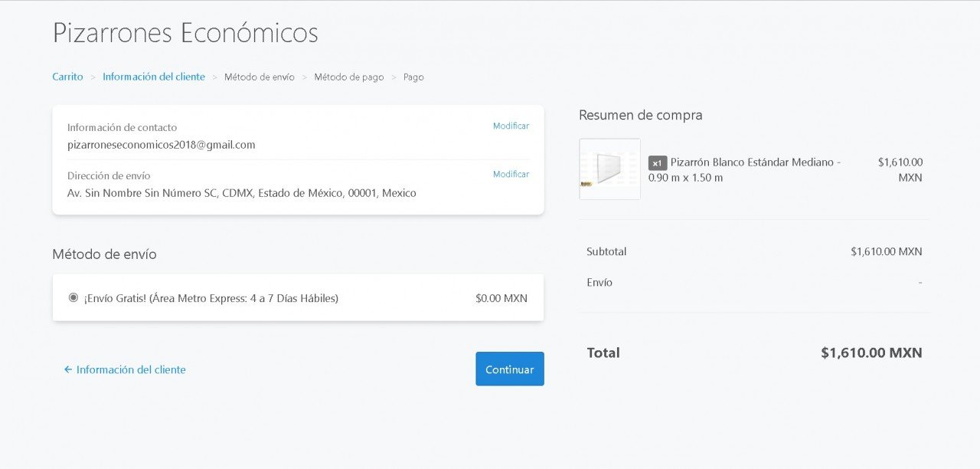Screen dimensions: 980x469
Task: Click the Total amount $1,610.00 MXN
Action: coord(871,353)
